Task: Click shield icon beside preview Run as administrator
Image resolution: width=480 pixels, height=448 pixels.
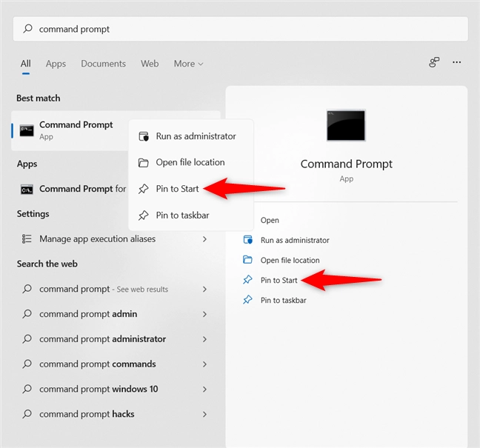Action: pyautogui.click(x=247, y=240)
